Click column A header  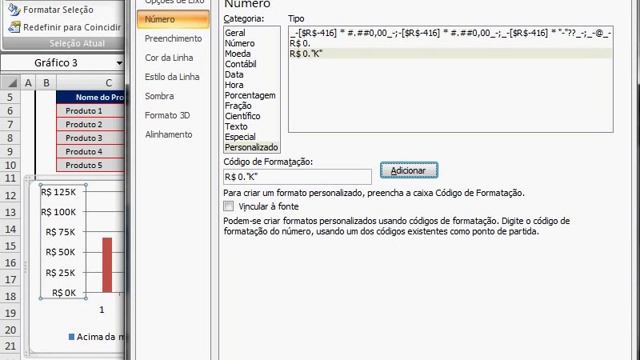click(28, 83)
